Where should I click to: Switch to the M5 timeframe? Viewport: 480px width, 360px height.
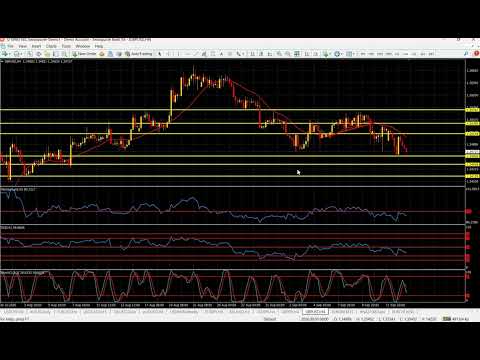371,54
